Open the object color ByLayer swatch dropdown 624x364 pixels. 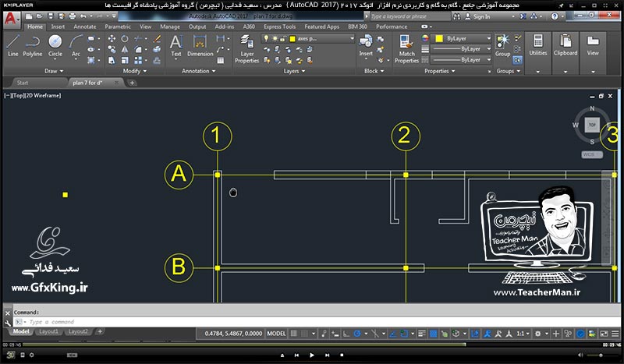tap(461, 38)
